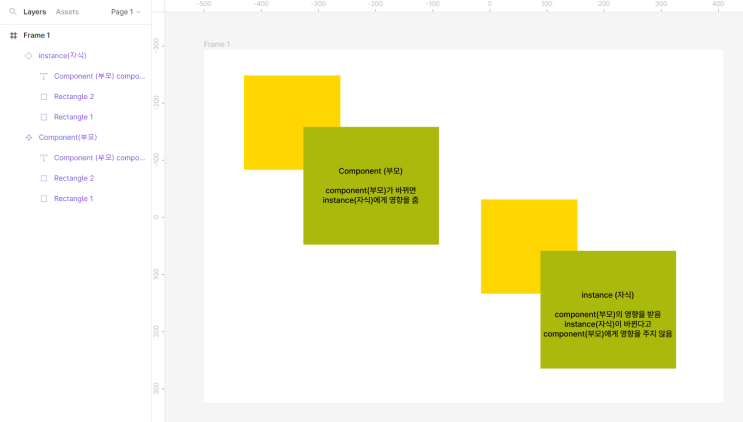743x422 pixels.
Task: Click the text icon under instance(자식)
Action: tap(44, 76)
